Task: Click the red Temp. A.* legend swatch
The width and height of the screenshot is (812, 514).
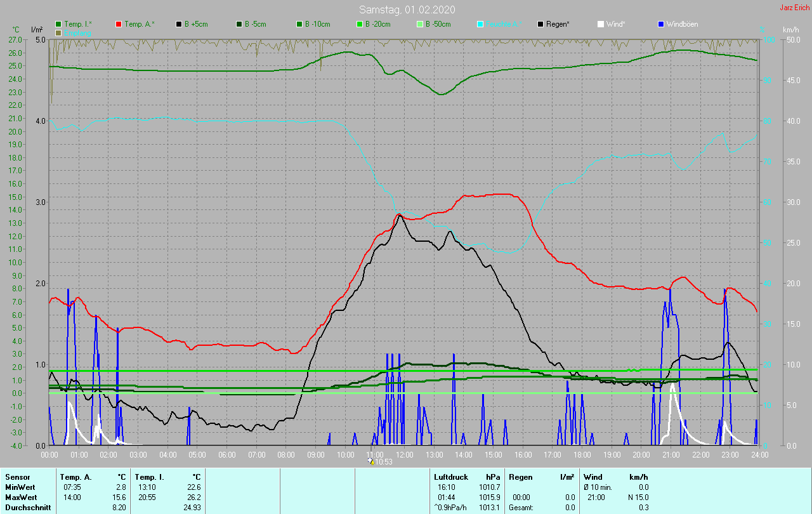Action: pos(119,24)
